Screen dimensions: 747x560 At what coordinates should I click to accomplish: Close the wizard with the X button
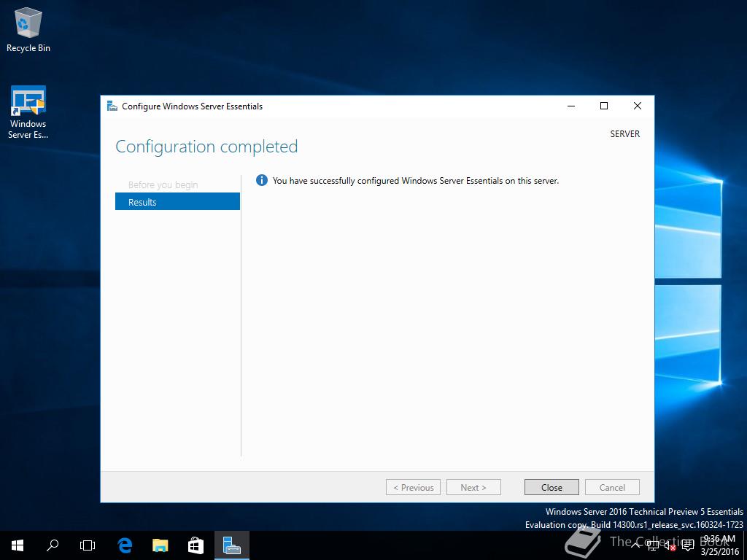pos(638,106)
